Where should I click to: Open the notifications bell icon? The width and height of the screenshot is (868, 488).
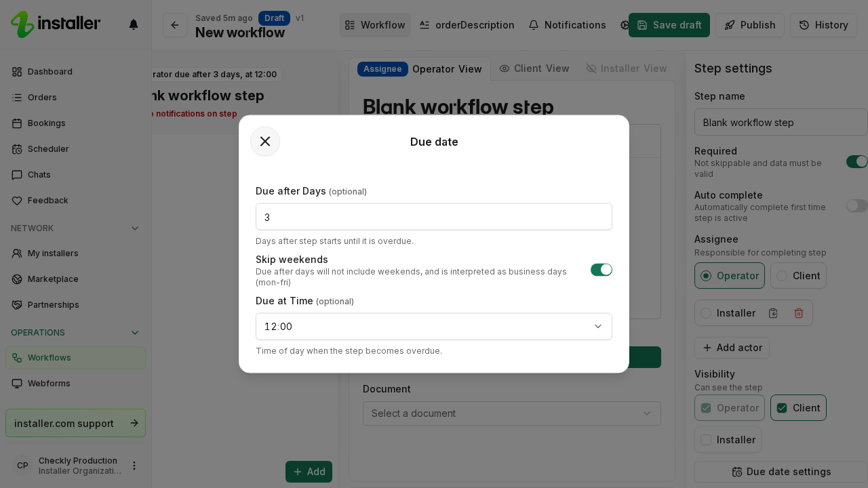tap(134, 24)
